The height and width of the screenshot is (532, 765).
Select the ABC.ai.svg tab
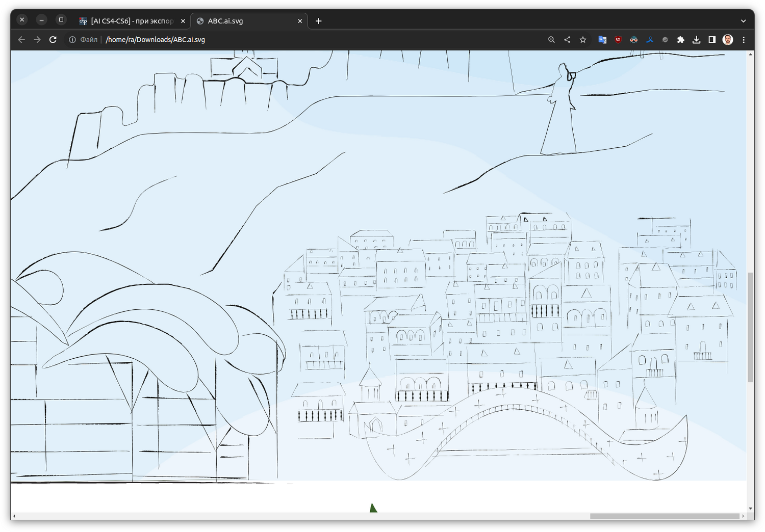(x=249, y=21)
